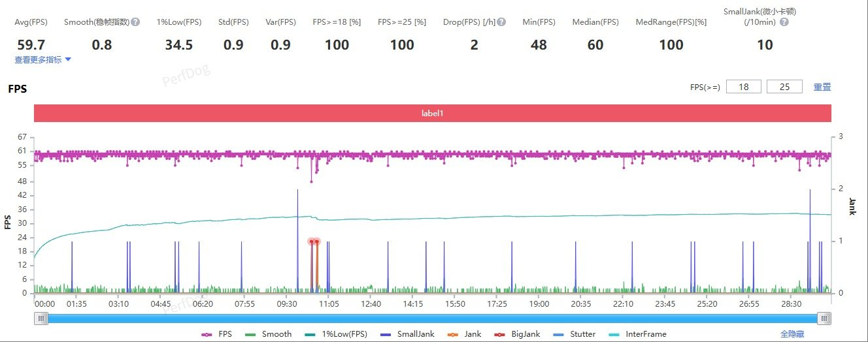The image size is (868, 342).
Task: Click help icon next to Smooth(稳帧指数)
Action: point(135,22)
